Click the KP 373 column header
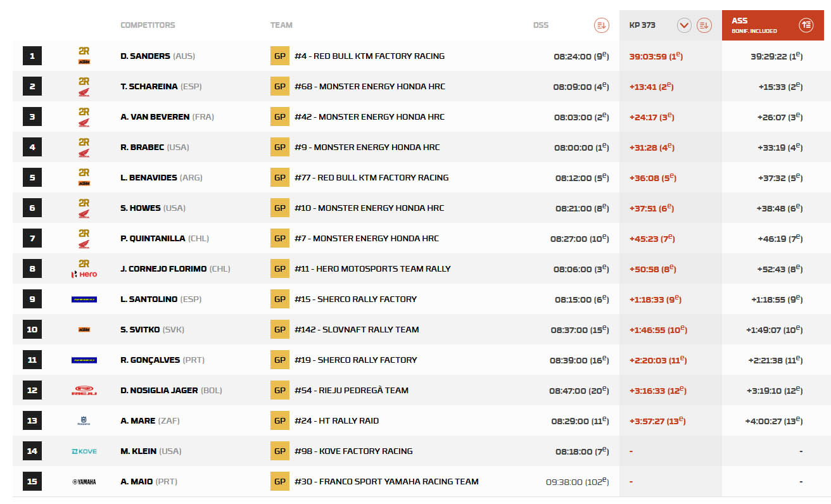 [x=642, y=25]
